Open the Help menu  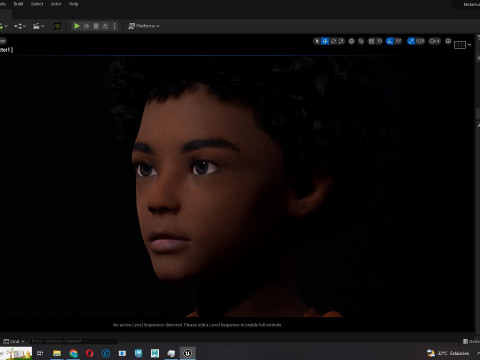coord(73,4)
